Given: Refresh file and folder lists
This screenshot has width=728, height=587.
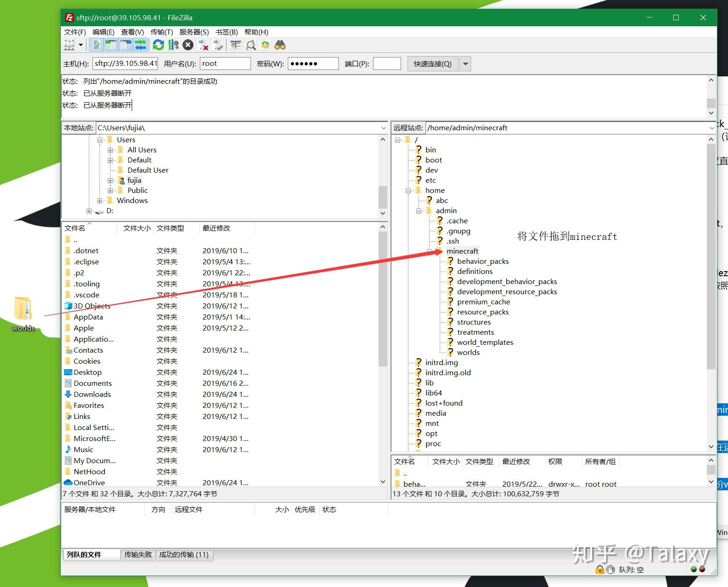Looking at the screenshot, I should coord(158,45).
